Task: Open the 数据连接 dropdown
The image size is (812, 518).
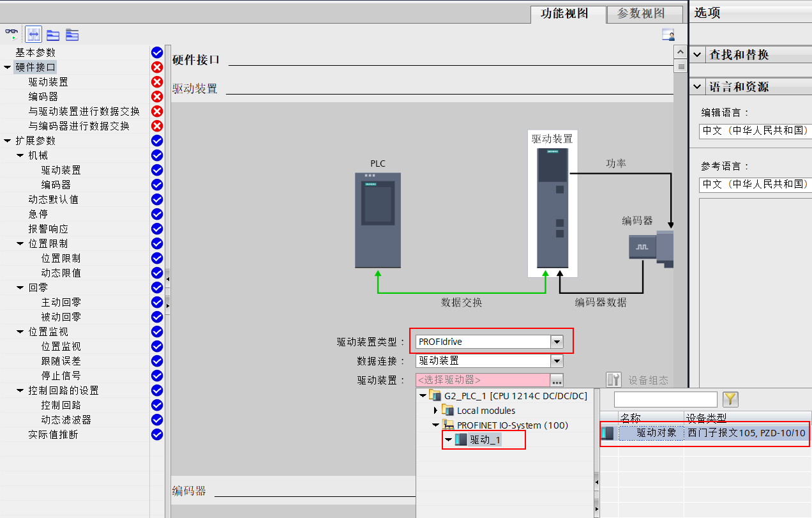Action: point(556,361)
